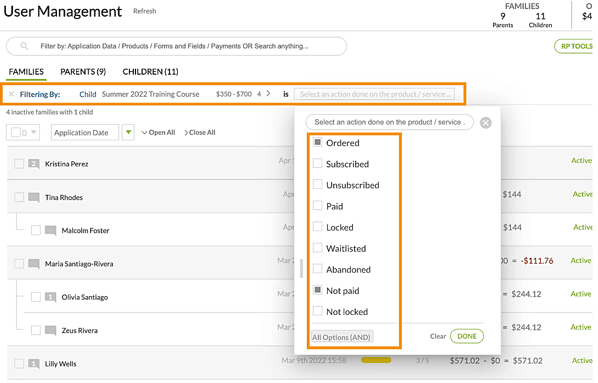Open the RP TOOLS button

pos(575,46)
